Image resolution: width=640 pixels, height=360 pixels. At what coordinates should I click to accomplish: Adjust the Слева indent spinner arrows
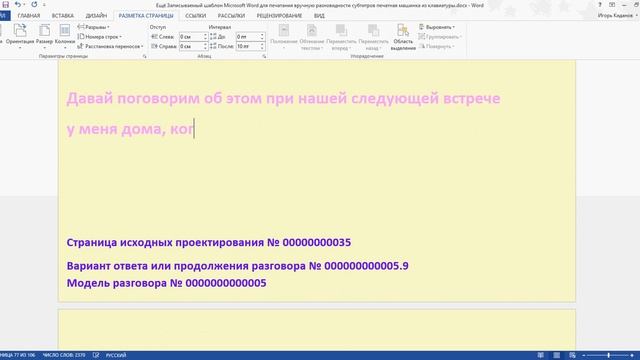tap(205, 37)
